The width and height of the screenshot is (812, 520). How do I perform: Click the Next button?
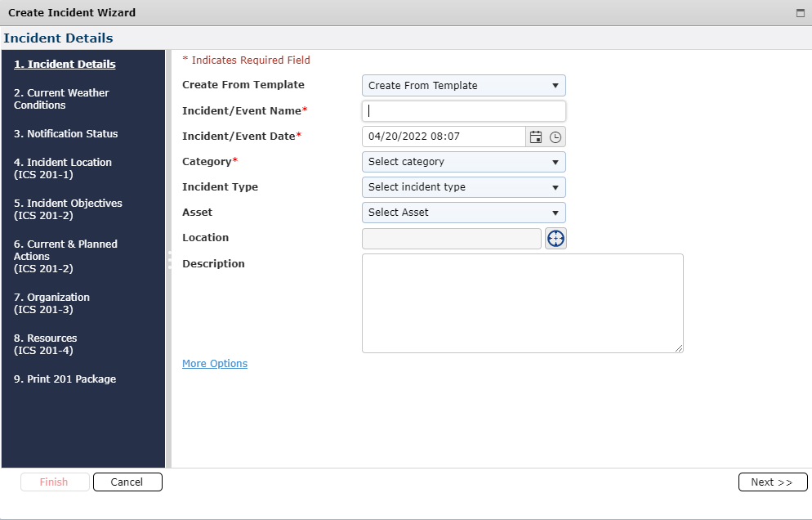[x=772, y=482]
